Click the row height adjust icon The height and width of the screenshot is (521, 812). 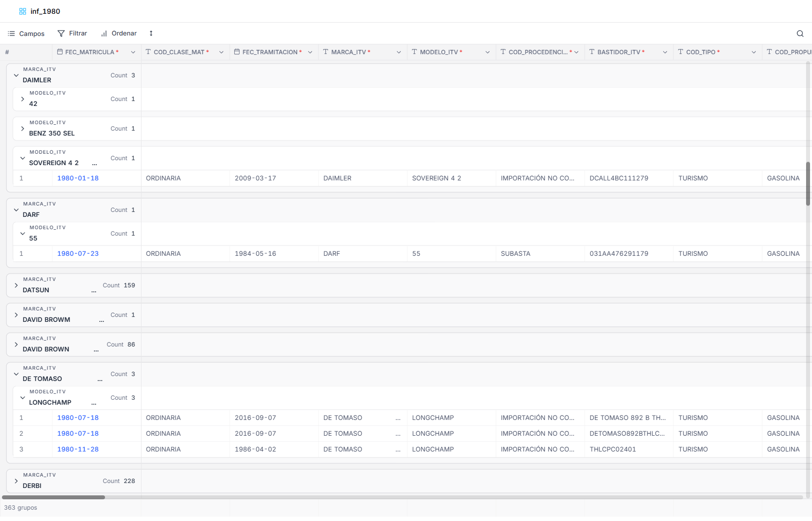pos(151,34)
